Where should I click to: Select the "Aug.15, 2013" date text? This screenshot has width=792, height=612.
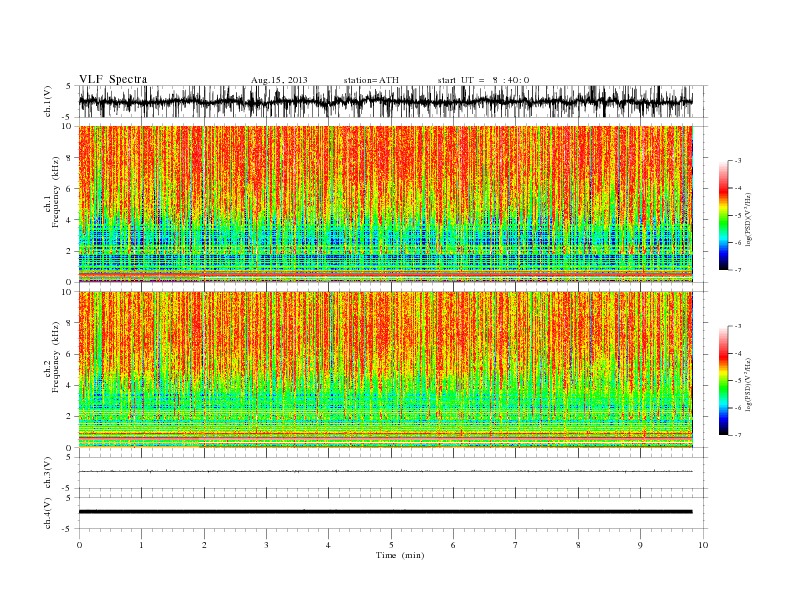279,80
